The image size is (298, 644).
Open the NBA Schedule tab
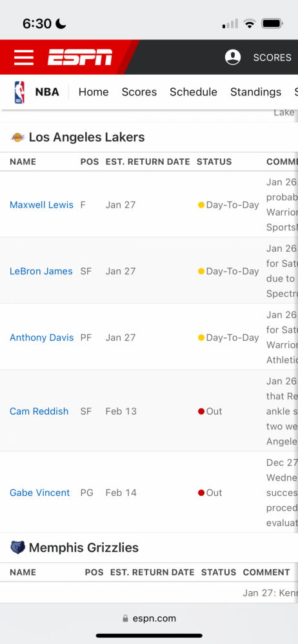[x=194, y=92]
